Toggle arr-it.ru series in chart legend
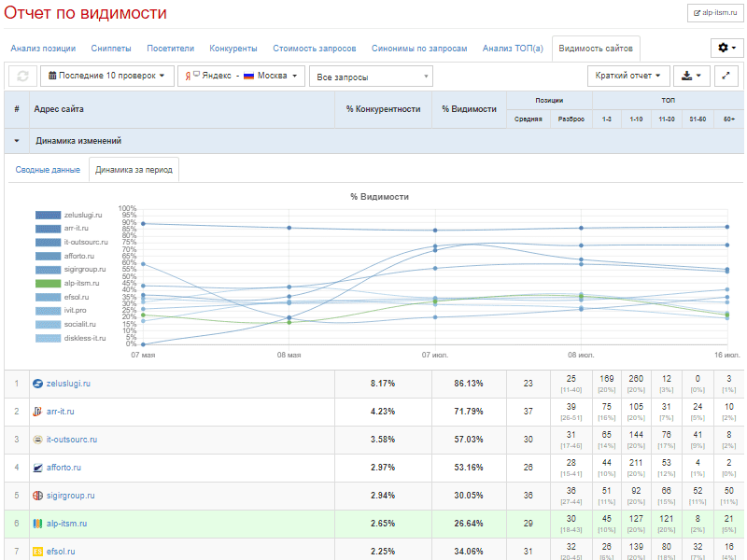 pos(62,229)
